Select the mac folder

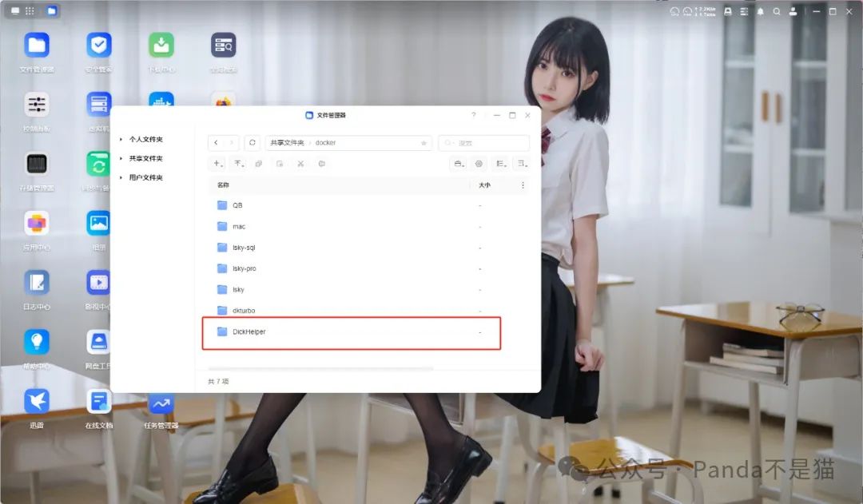(368, 226)
